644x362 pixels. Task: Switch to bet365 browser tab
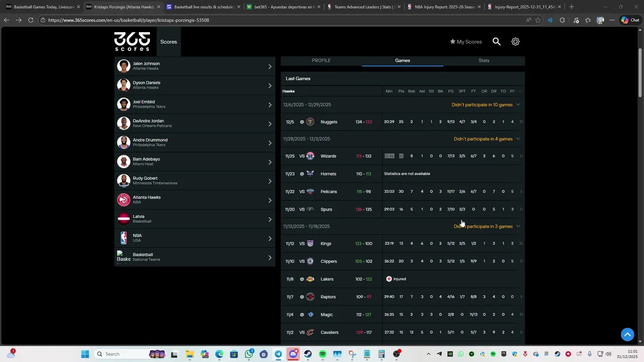pyautogui.click(x=283, y=7)
